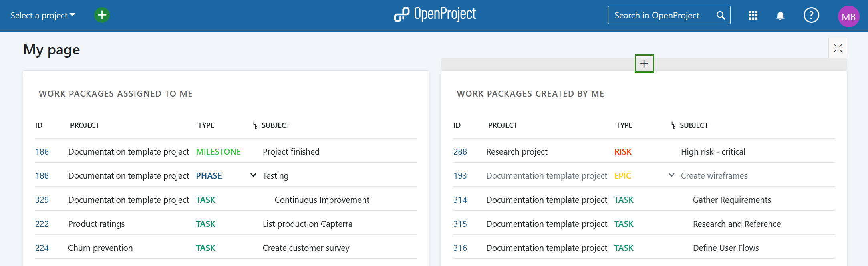Sort created table by Type column header
868x266 pixels.
[624, 125]
